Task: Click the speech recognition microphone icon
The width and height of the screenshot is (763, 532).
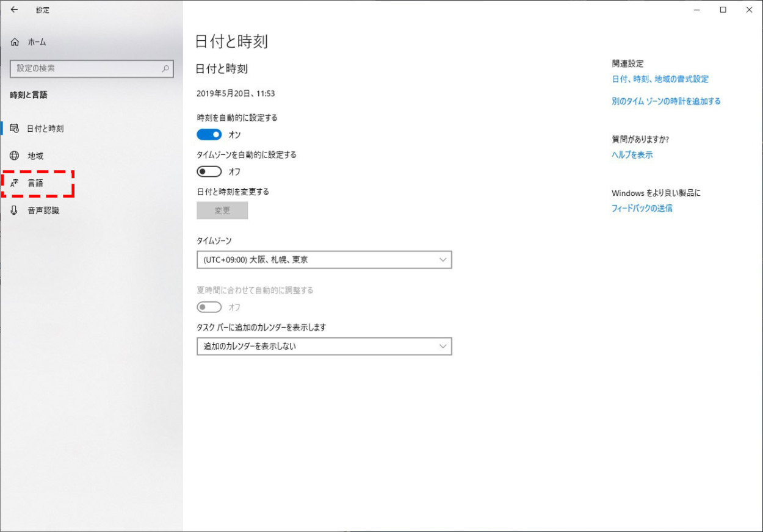Action: coord(15,210)
